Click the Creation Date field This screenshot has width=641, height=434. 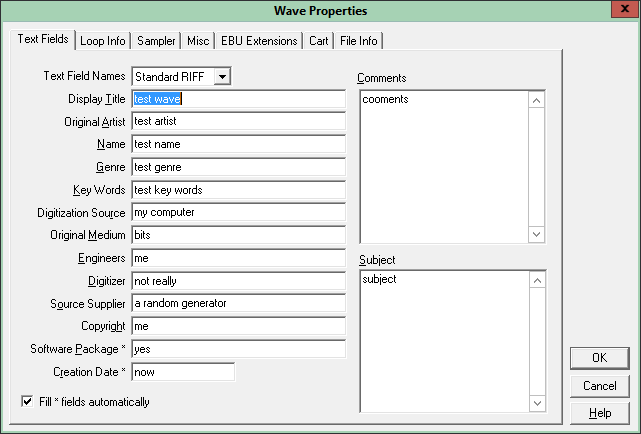point(183,372)
